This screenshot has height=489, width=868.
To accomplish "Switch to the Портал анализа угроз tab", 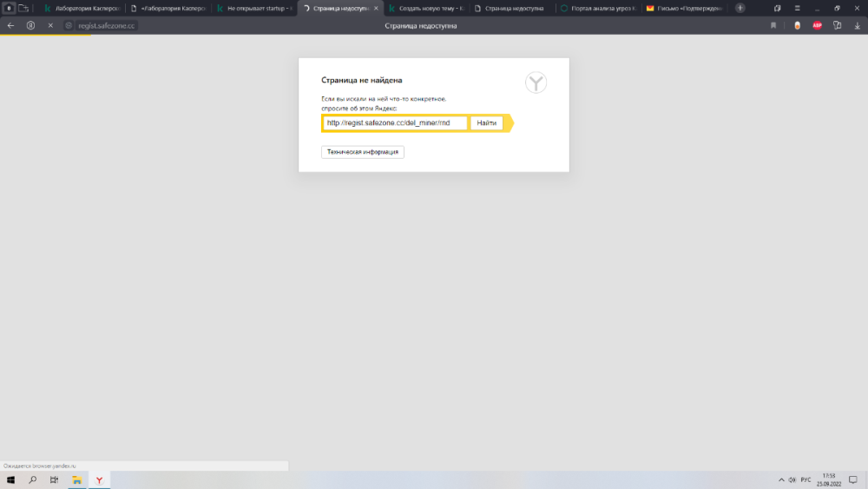I will [599, 9].
